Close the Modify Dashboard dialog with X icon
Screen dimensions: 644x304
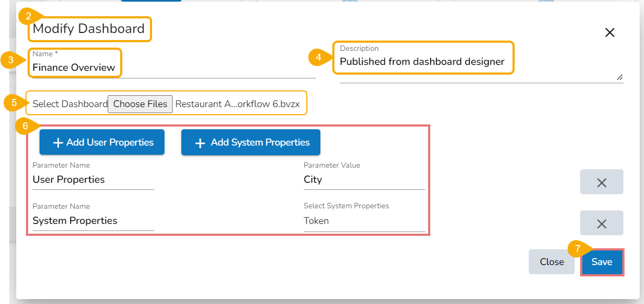pos(609,32)
